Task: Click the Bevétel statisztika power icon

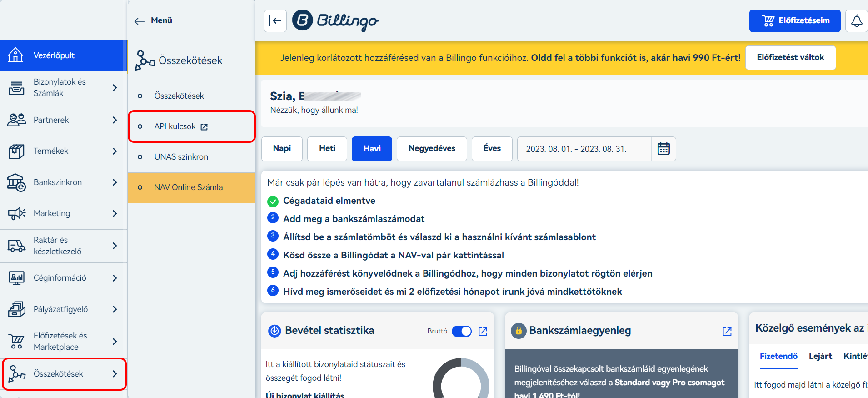Action: tap(274, 331)
